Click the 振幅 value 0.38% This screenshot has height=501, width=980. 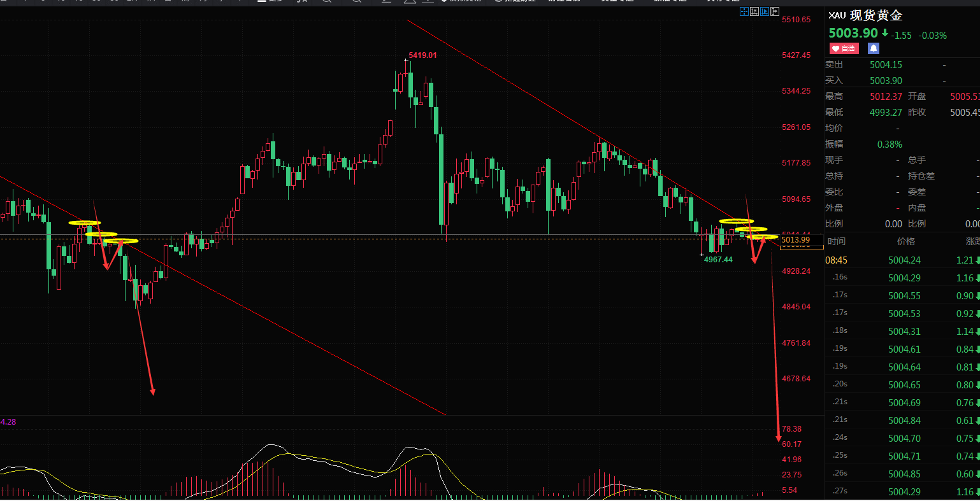pos(890,145)
